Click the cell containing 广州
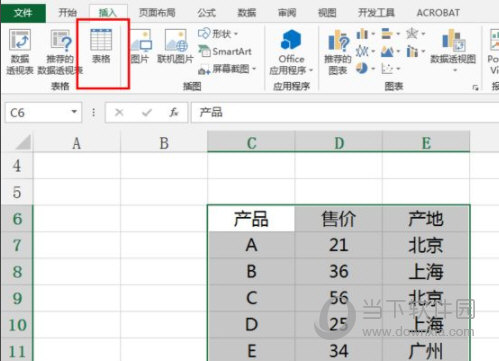Image resolution: width=499 pixels, height=361 pixels. pyautogui.click(x=426, y=350)
